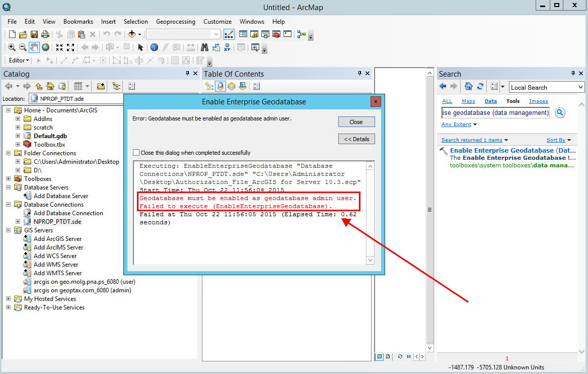Image resolution: width=588 pixels, height=374 pixels.
Task: Collapse details with '<< Details' button
Action: coord(356,139)
